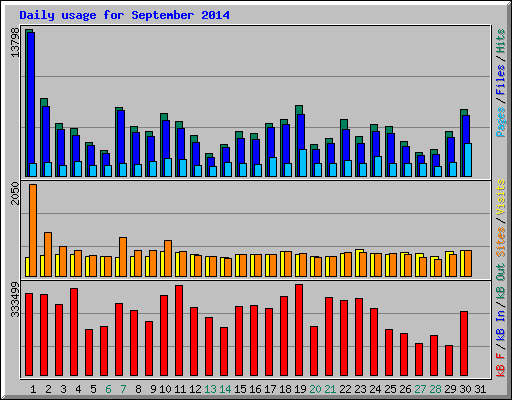Click the "Files" legend label
Viewport: 512px width, 400px height.
click(x=500, y=80)
